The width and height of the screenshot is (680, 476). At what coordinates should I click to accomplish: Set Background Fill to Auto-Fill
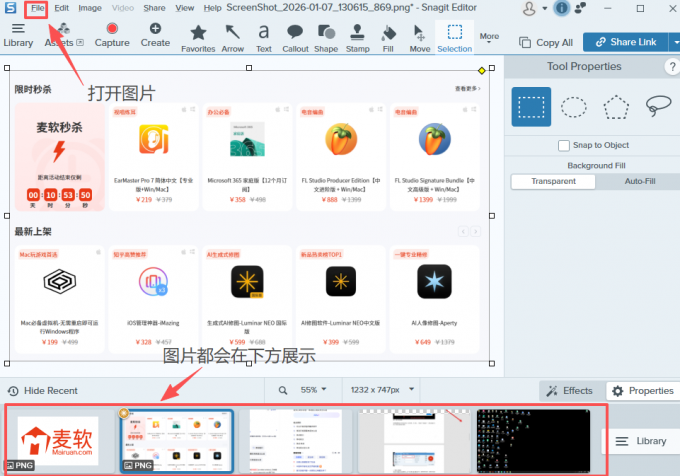coord(640,181)
